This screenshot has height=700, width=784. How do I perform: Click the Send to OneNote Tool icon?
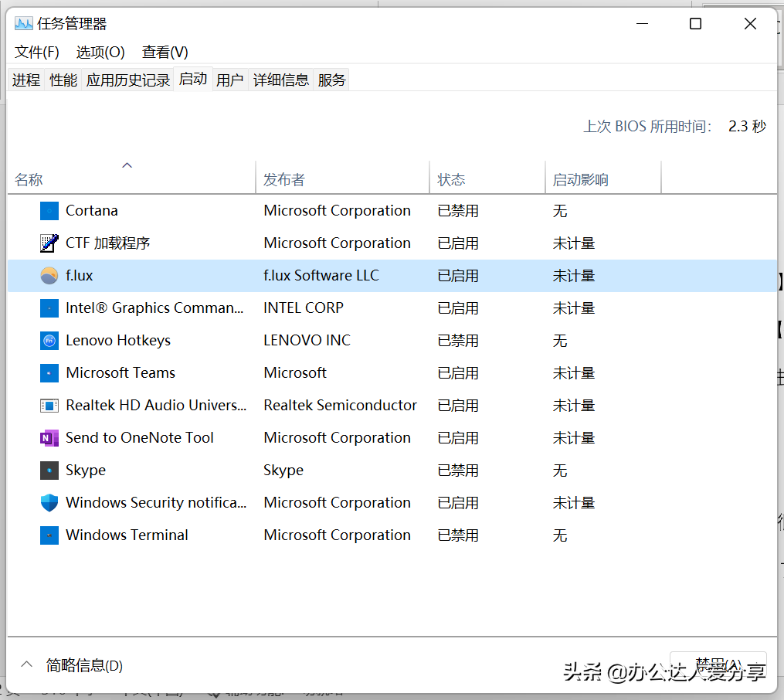(49, 438)
